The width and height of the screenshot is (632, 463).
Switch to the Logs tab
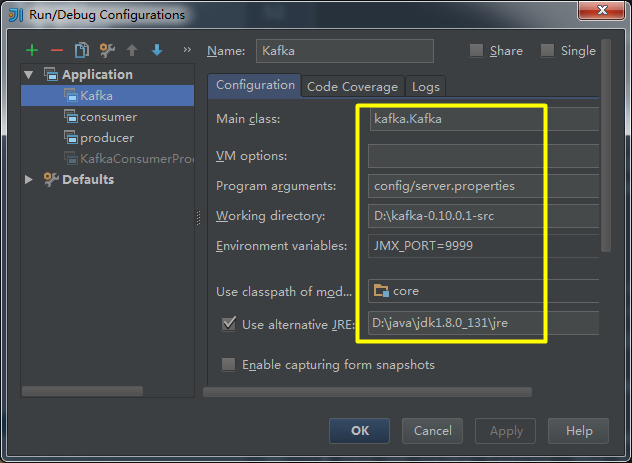[x=426, y=87]
